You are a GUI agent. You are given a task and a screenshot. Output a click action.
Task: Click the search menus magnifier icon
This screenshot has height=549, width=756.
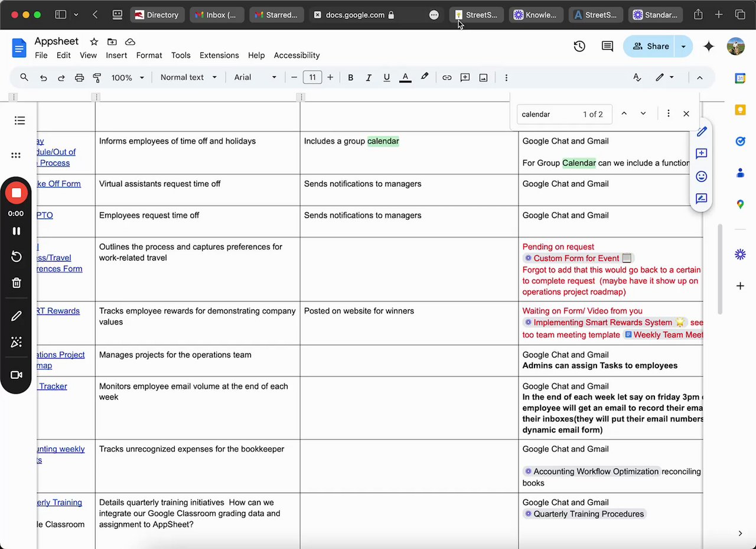point(24,77)
